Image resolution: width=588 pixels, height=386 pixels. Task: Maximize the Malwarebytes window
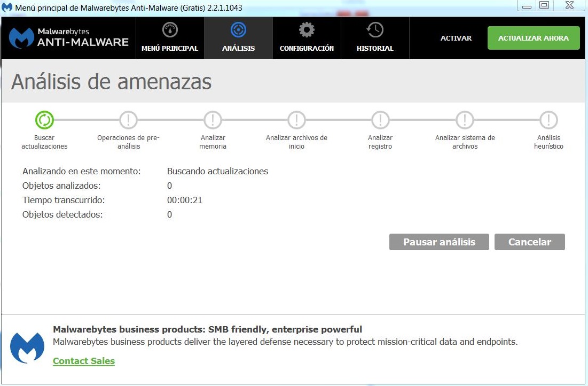pos(544,5)
